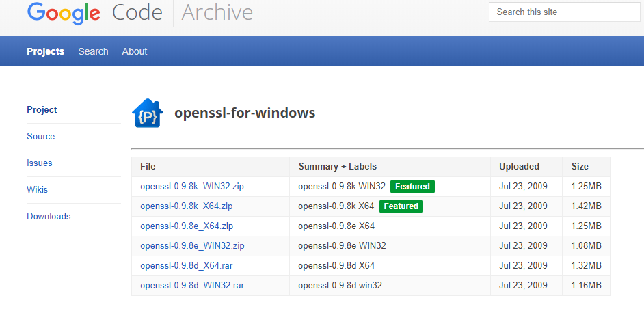644x311 pixels.
Task: Select Project in the sidebar
Action: point(42,109)
